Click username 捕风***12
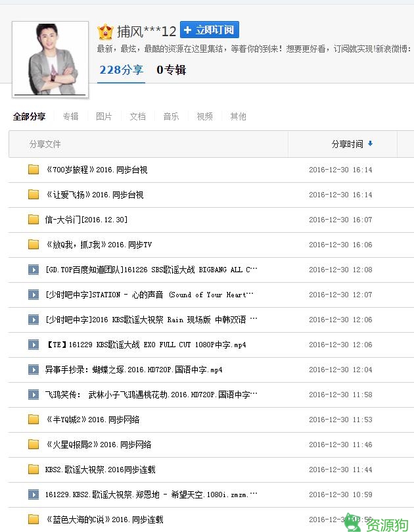Viewport: 414px width, 532px height. tap(147, 32)
